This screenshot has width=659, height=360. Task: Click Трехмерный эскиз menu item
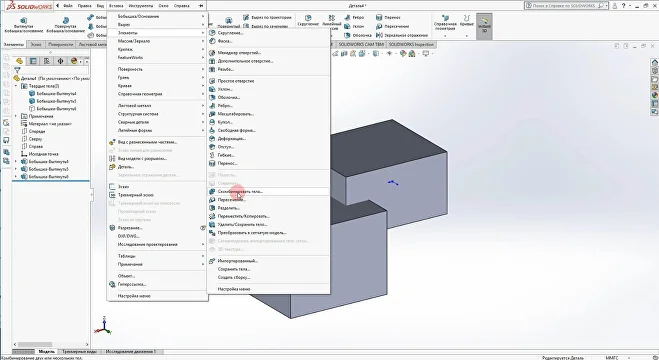[x=157, y=195]
